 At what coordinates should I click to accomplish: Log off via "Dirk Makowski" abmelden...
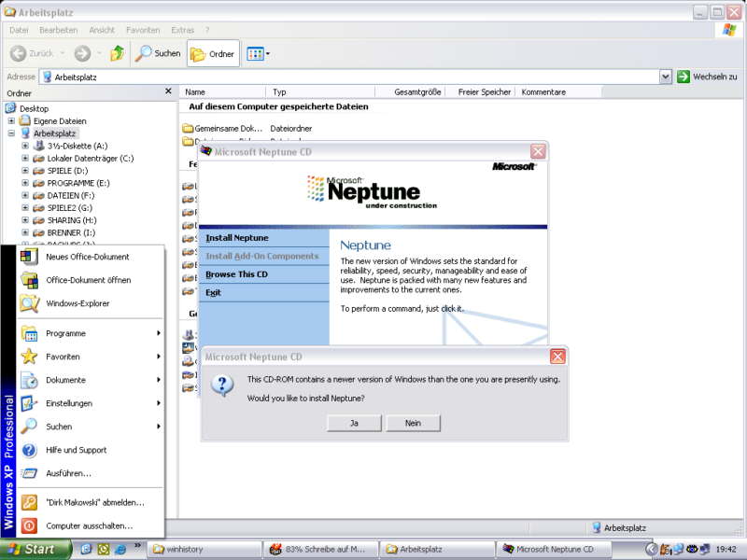[x=91, y=502]
